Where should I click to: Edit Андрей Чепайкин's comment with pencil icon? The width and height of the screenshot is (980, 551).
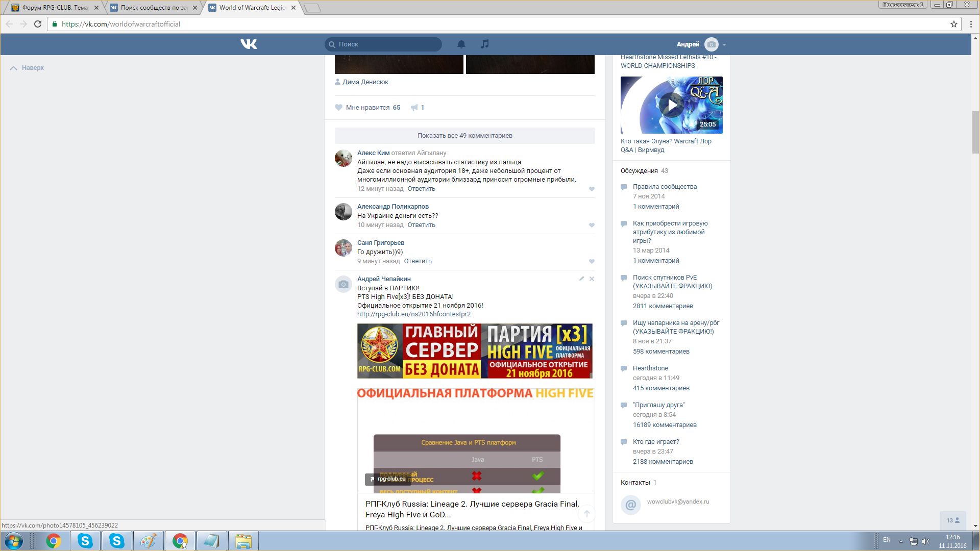tap(581, 279)
